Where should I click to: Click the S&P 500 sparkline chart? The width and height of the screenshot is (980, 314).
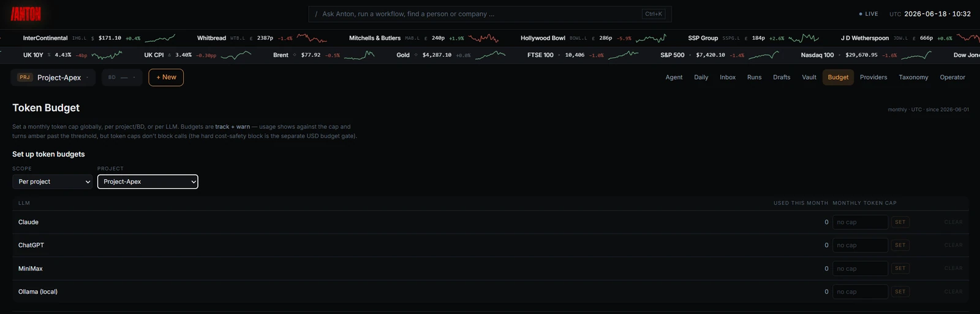[764, 55]
